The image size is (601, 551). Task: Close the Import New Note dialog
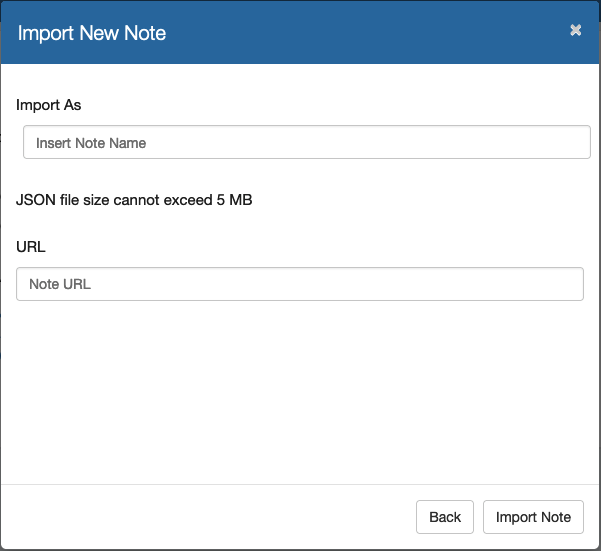[575, 31]
